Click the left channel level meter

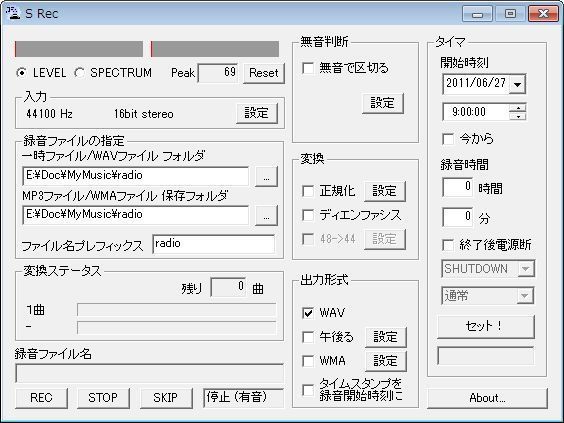79,49
